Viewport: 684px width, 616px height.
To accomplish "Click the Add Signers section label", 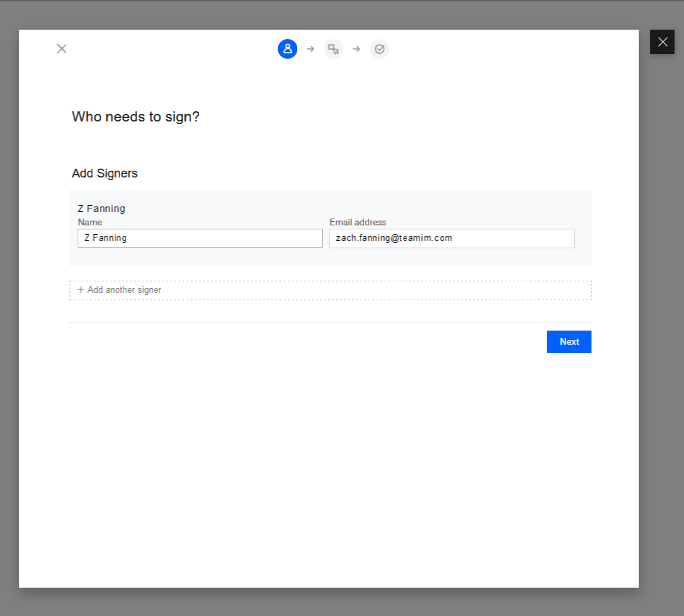I will click(104, 173).
